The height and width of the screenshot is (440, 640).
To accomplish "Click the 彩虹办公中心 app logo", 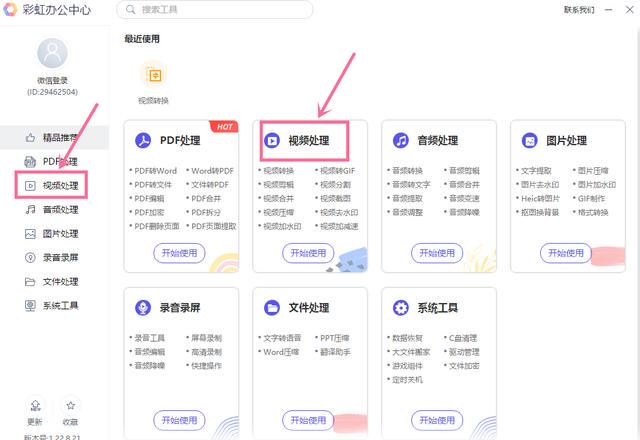I will tap(10, 9).
